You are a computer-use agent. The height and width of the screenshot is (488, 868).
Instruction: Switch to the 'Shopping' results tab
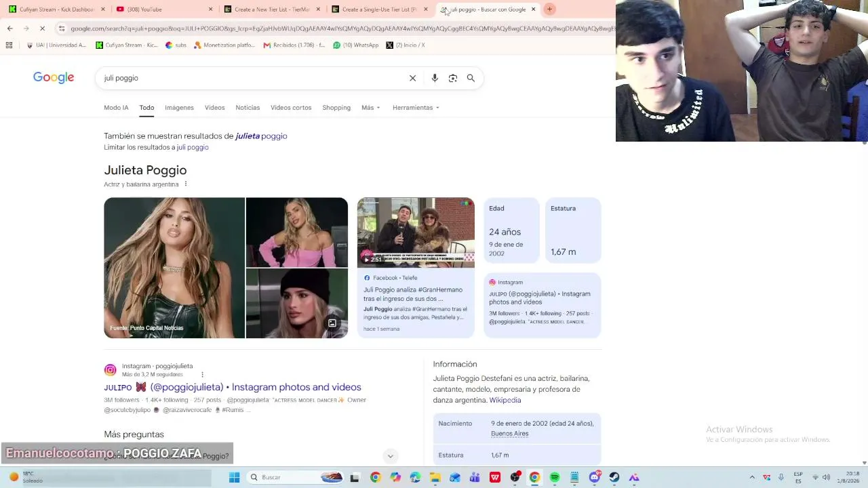click(x=336, y=108)
